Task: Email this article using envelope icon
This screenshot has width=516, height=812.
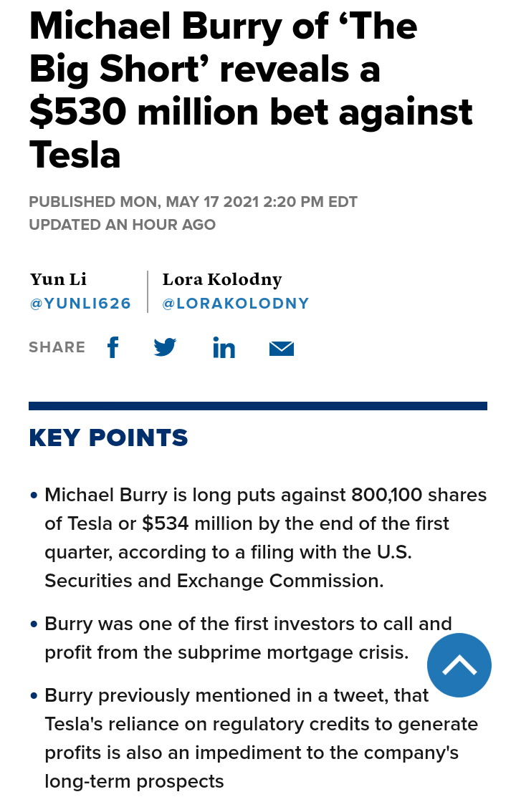Action: pos(282,349)
